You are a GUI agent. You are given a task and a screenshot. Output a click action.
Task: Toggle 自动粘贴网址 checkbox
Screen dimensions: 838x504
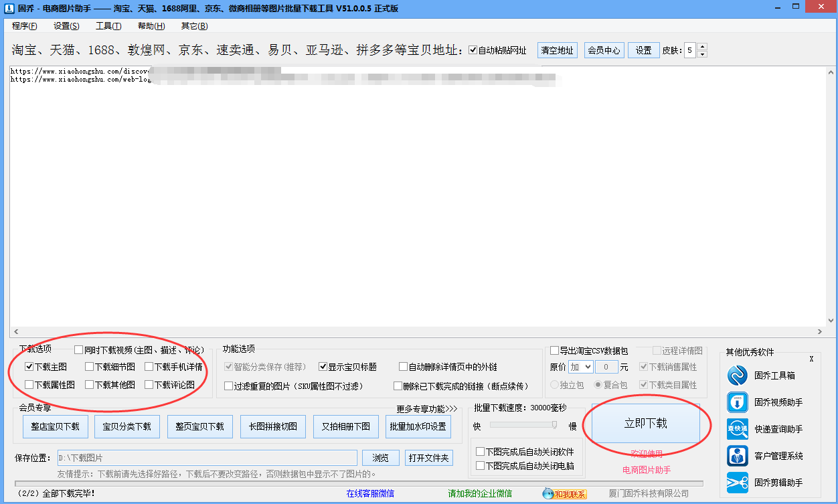(473, 50)
